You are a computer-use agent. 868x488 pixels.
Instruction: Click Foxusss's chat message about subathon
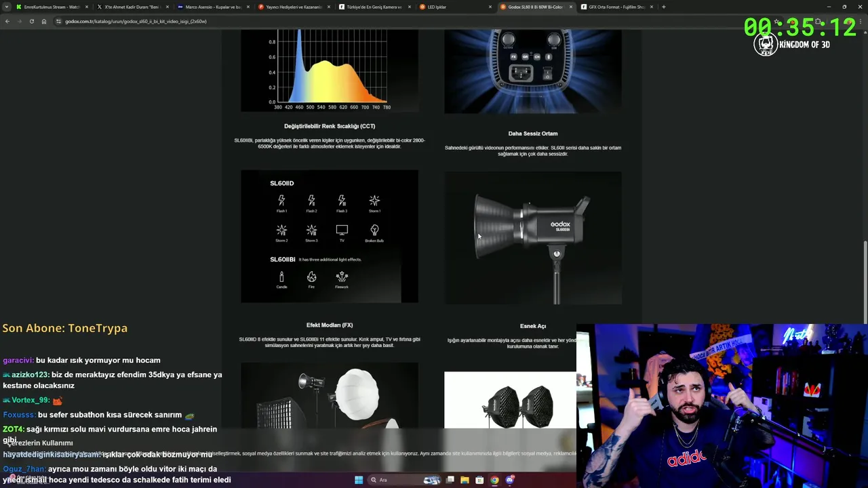tap(99, 415)
